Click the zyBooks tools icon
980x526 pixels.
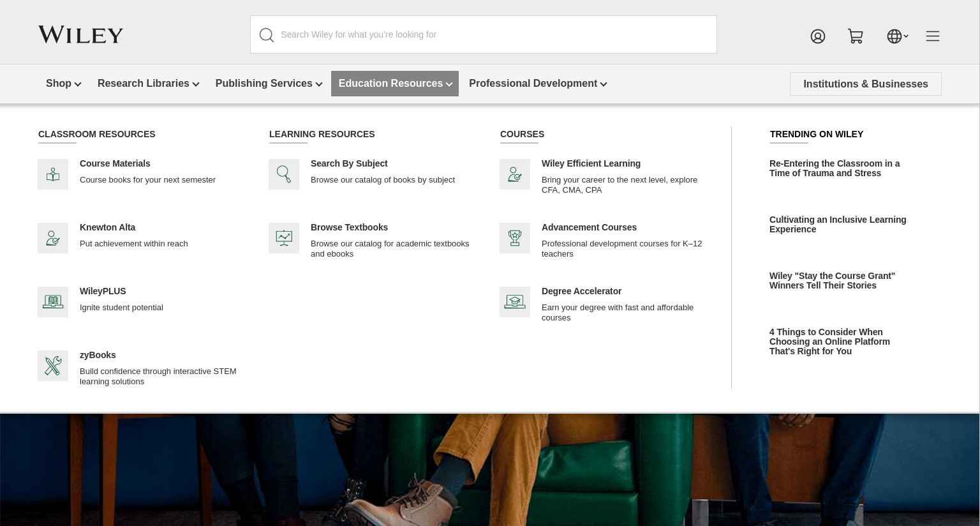[53, 366]
